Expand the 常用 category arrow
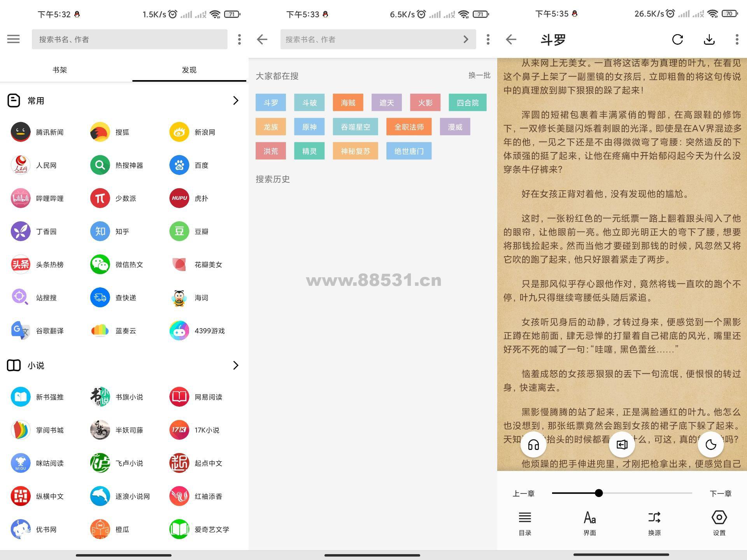 [x=235, y=101]
